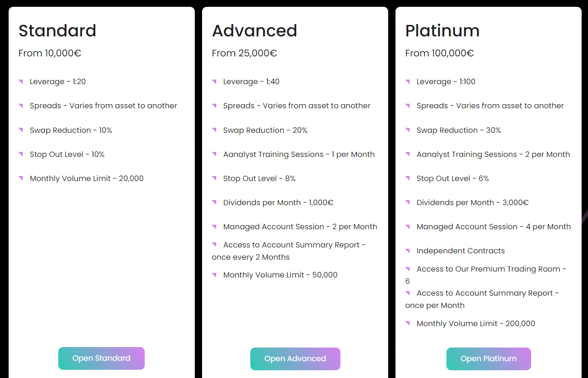Click bullet icon next to Swap Reduction 10%

tap(21, 130)
